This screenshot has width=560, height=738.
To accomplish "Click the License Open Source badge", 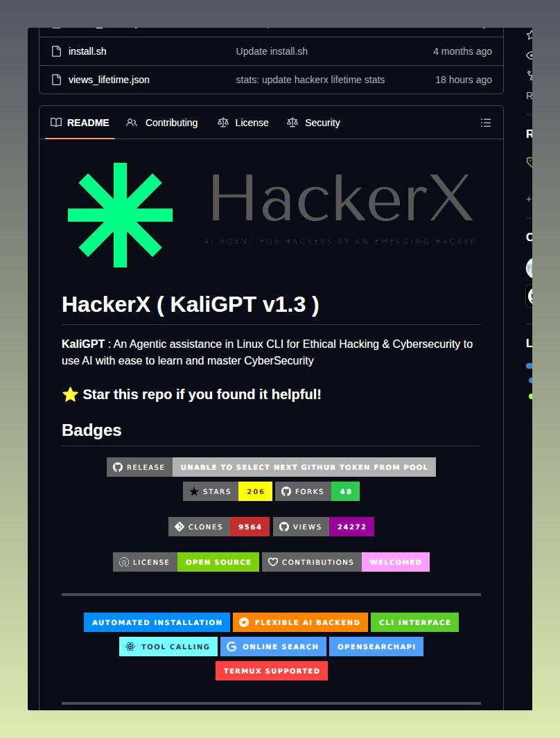I will point(186,562).
